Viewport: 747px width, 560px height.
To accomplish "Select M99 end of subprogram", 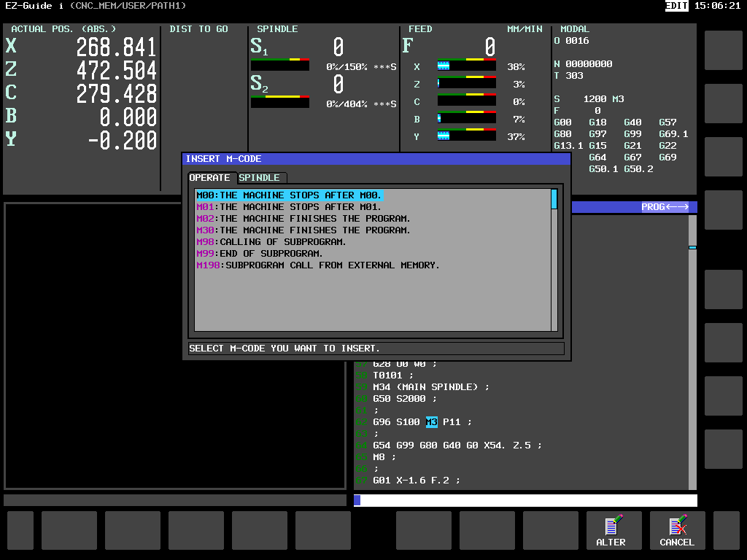I will tap(260, 253).
